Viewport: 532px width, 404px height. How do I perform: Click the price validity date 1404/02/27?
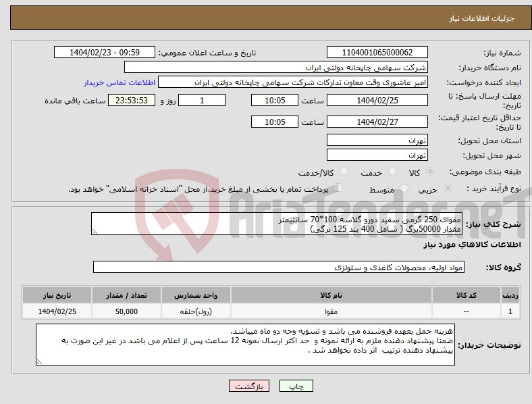point(377,122)
